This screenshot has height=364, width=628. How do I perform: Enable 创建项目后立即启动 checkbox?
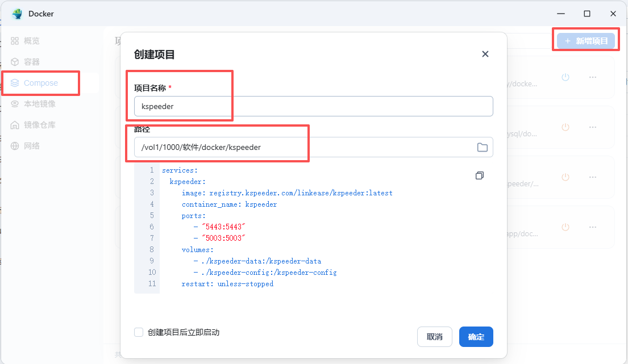139,332
